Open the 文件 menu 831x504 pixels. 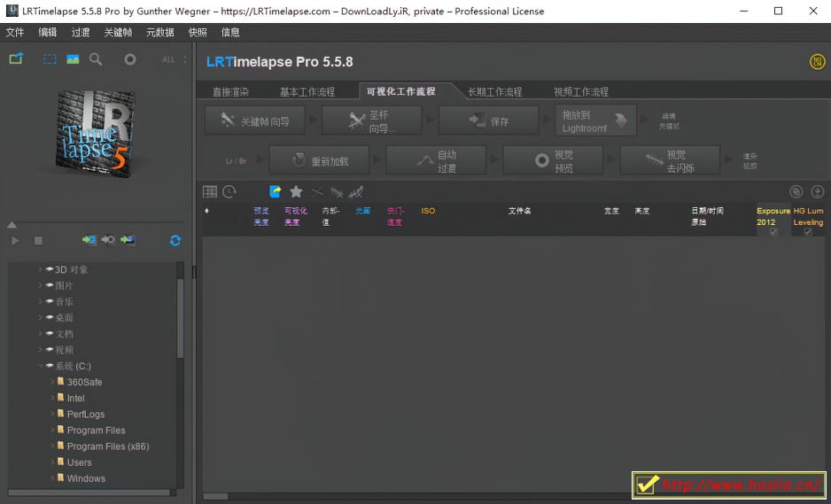point(15,32)
